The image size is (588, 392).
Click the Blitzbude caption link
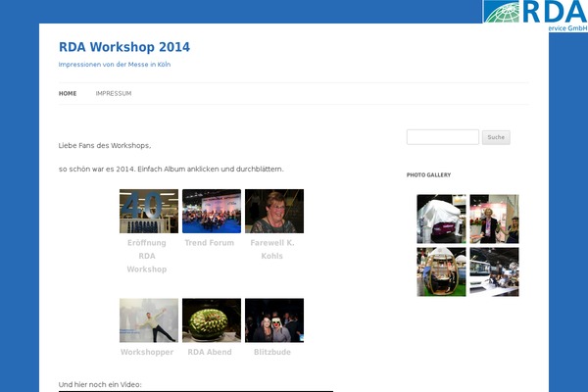click(272, 352)
